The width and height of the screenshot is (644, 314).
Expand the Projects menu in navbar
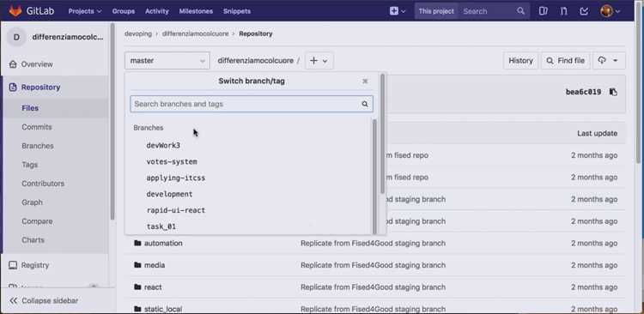click(85, 11)
